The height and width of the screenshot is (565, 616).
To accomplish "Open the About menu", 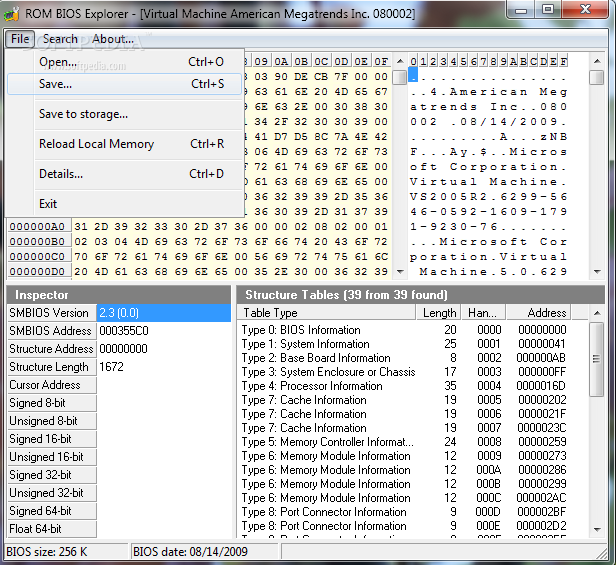I will coord(113,39).
